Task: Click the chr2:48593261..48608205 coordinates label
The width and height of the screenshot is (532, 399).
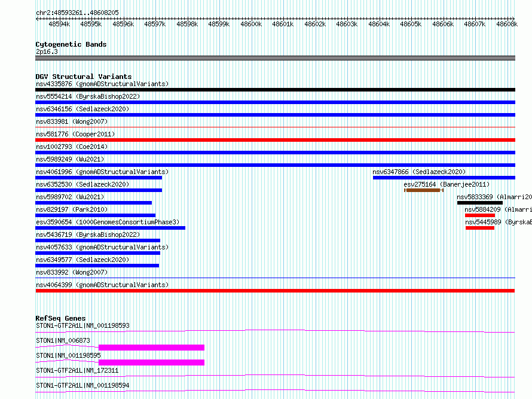Action: pos(77,13)
